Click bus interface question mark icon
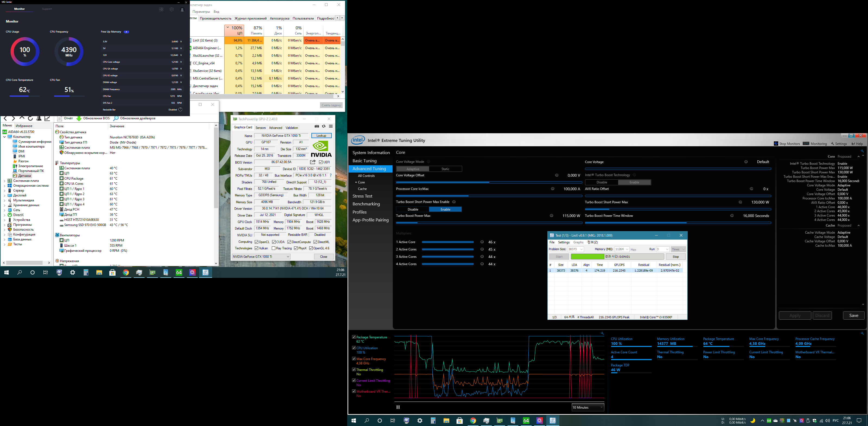The width and height of the screenshot is (868, 426). pyautogui.click(x=331, y=175)
